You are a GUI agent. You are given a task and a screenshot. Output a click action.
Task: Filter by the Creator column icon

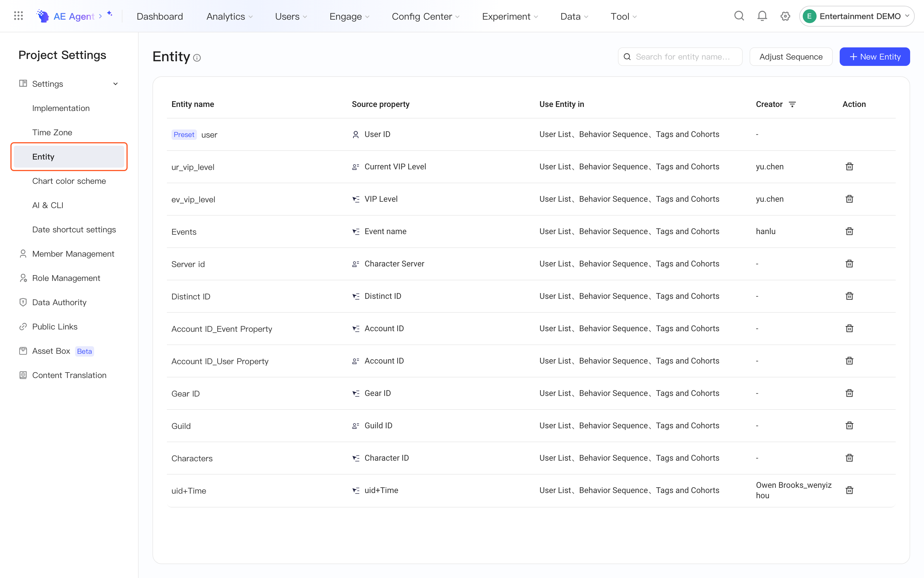(792, 104)
